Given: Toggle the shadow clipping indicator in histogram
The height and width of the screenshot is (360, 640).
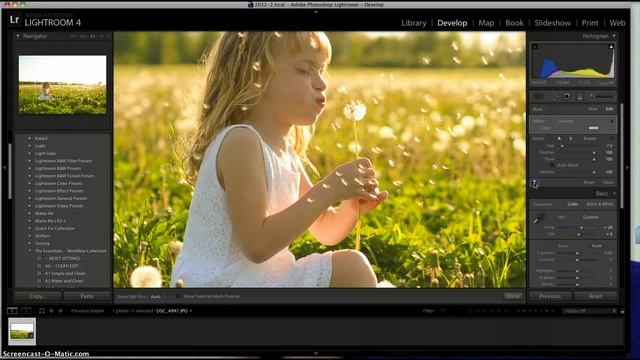Looking at the screenshot, I should coord(535,47).
